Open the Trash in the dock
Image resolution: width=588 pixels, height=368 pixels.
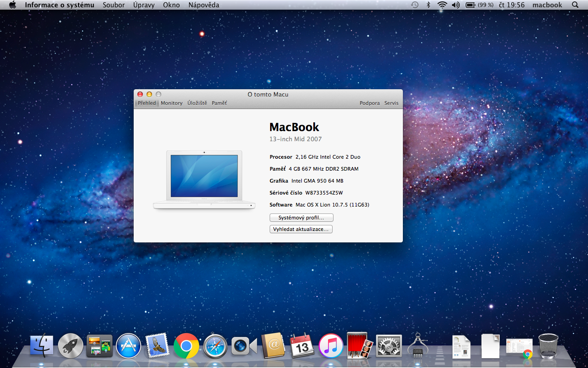pos(548,346)
